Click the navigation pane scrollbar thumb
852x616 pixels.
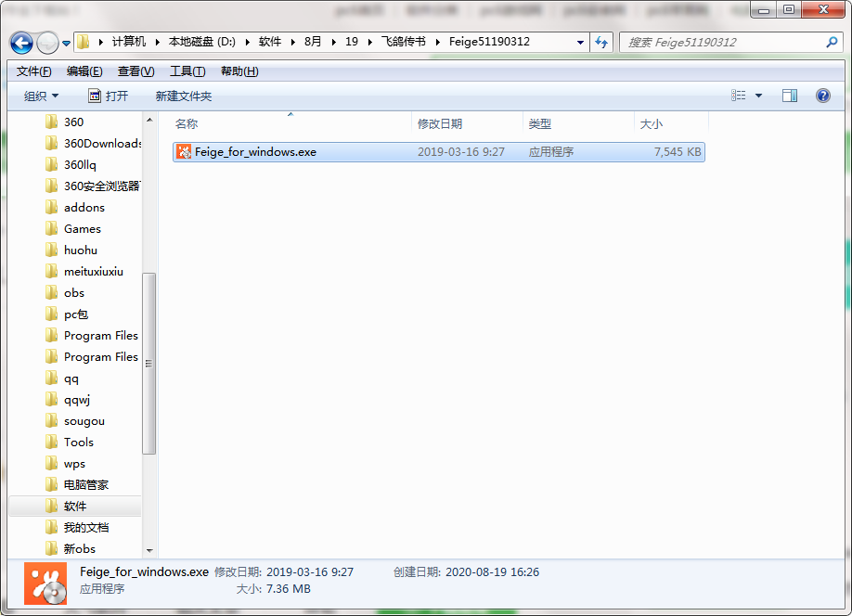[149, 363]
